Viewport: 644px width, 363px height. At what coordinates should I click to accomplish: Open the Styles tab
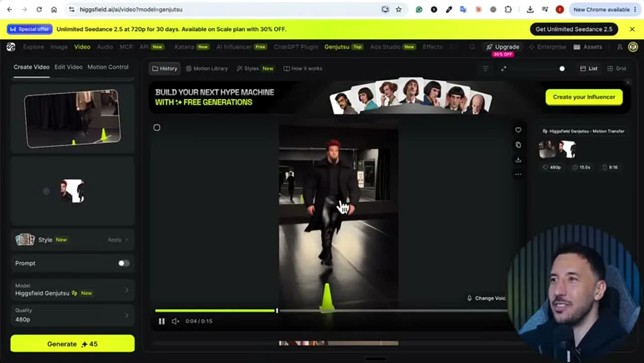click(x=255, y=68)
